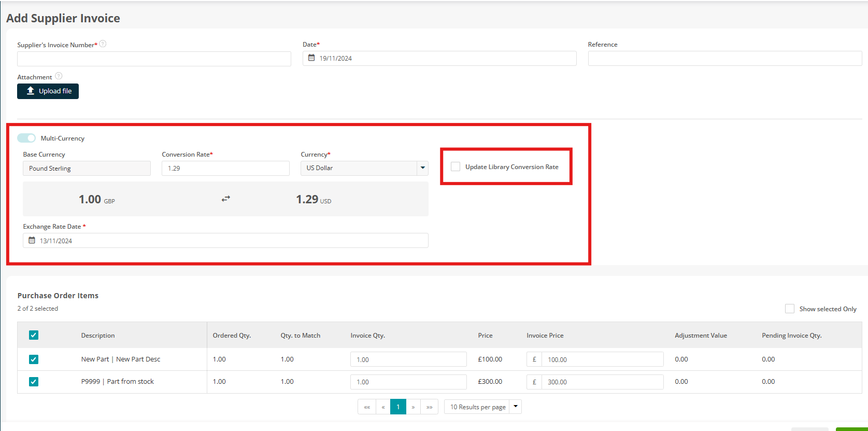
Task: Click the '2 of 2 selected' text
Action: [x=38, y=308]
